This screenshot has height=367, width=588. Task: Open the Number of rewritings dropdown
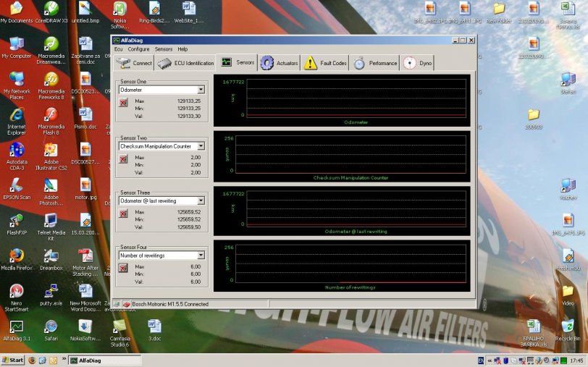201,256
